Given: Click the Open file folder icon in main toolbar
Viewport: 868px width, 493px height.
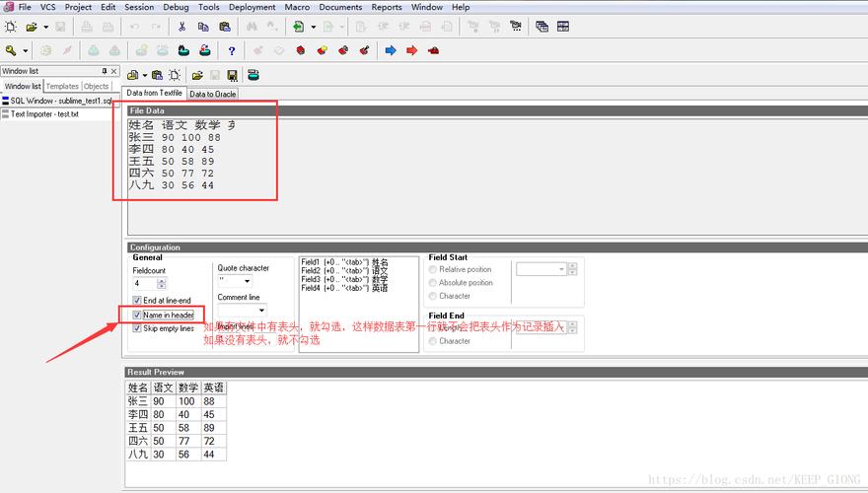Looking at the screenshot, I should tap(32, 27).
